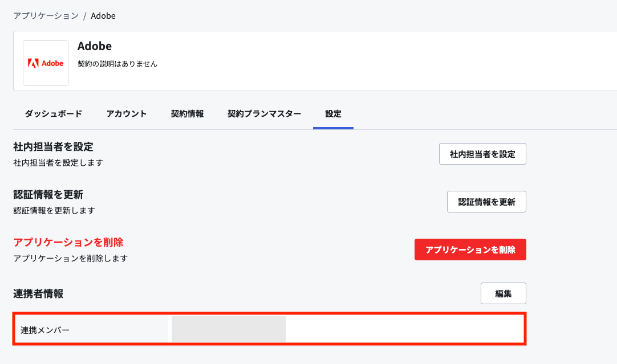This screenshot has height=364, width=617.
Task: Click the アプリケーションを削除します description
Action: pos(71,258)
